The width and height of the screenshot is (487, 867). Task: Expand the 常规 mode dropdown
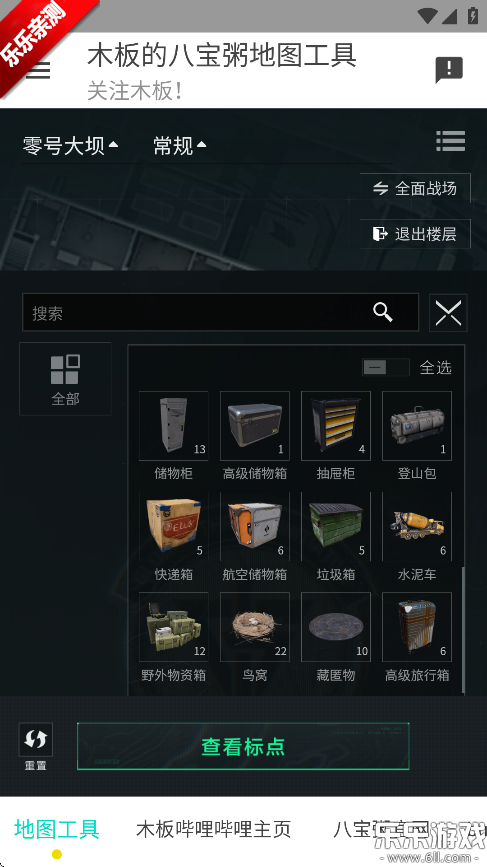180,146
